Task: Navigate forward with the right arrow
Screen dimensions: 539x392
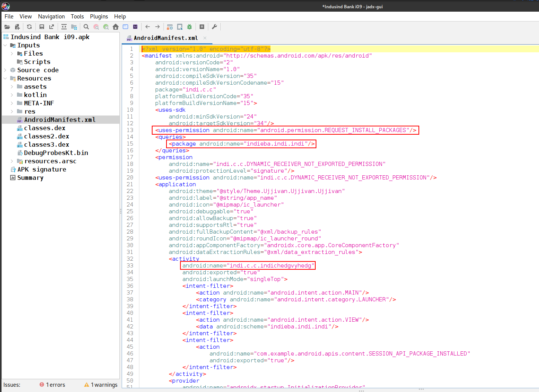Action: coord(157,27)
